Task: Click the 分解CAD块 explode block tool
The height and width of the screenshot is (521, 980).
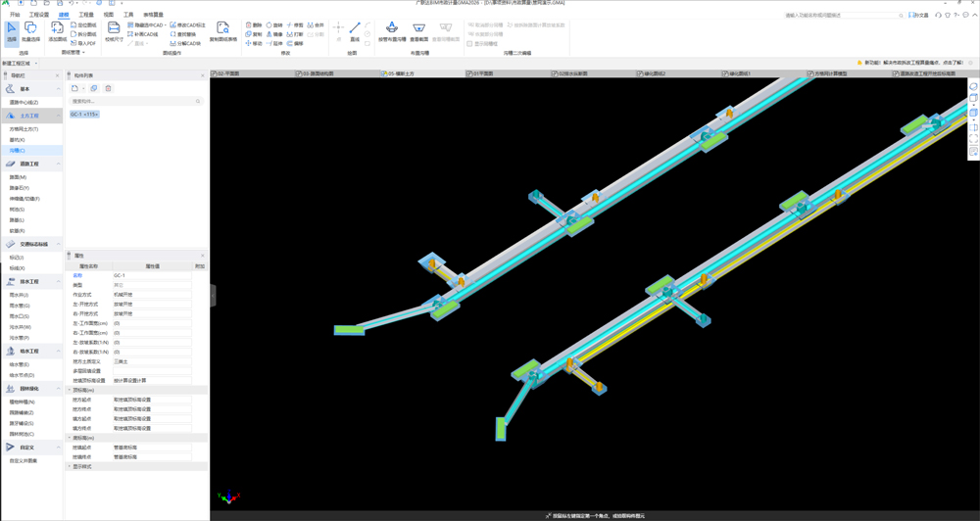Action: point(185,44)
